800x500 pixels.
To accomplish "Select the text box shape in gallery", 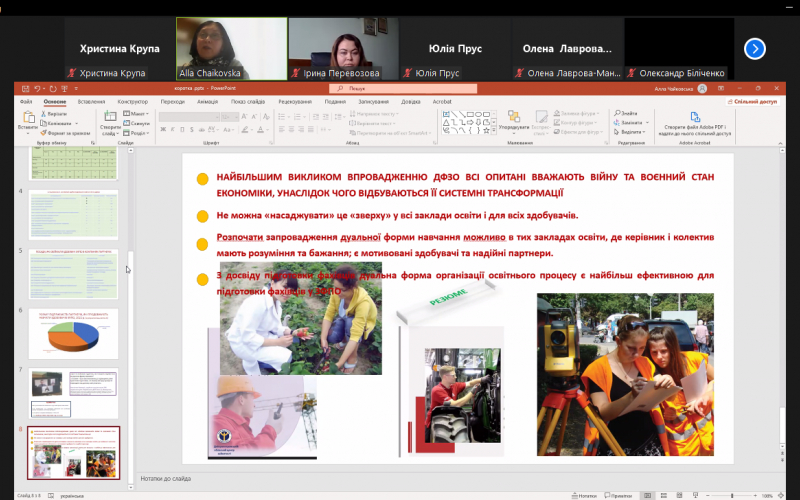I will (x=446, y=114).
